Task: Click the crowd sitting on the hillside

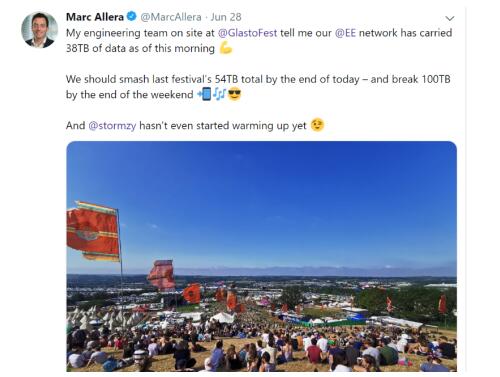Action: coord(261,348)
